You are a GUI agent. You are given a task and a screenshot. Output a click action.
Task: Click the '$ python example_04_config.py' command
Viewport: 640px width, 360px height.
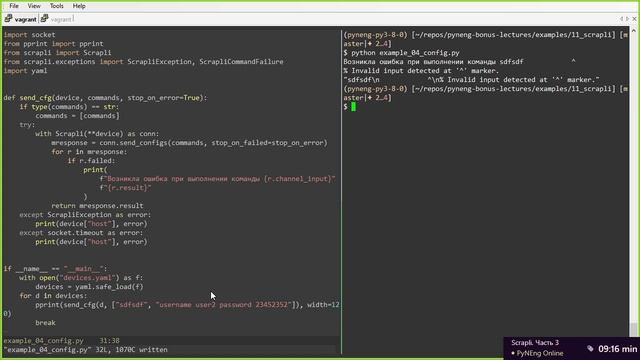(402, 53)
